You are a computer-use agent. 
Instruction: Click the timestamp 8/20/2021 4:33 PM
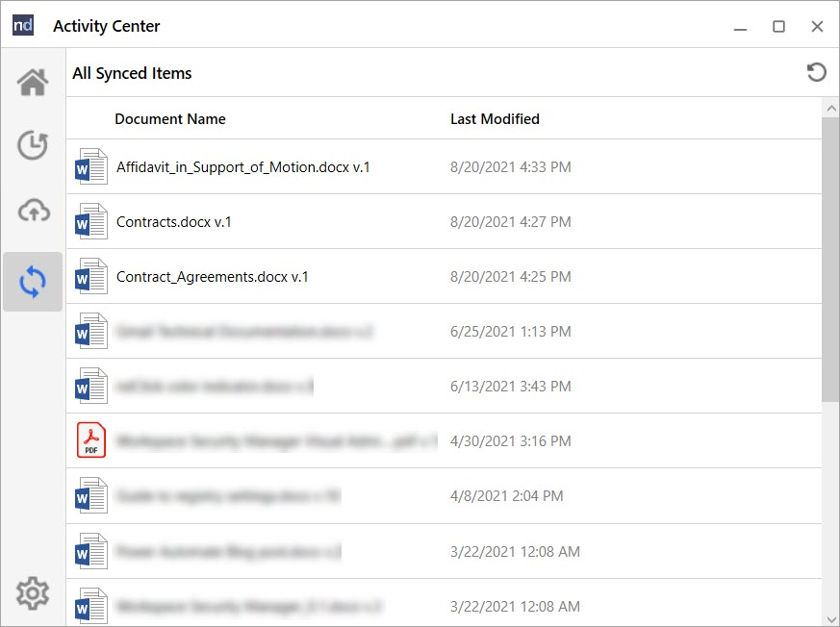pos(510,165)
